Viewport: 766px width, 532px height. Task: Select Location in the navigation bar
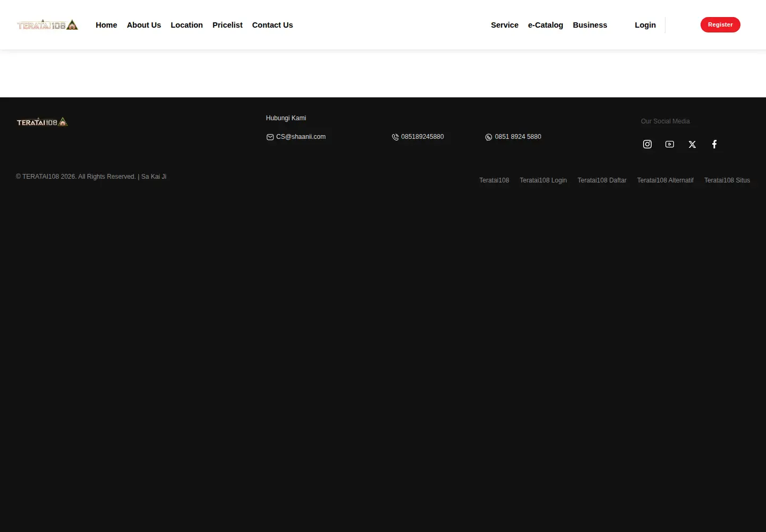[x=187, y=25]
